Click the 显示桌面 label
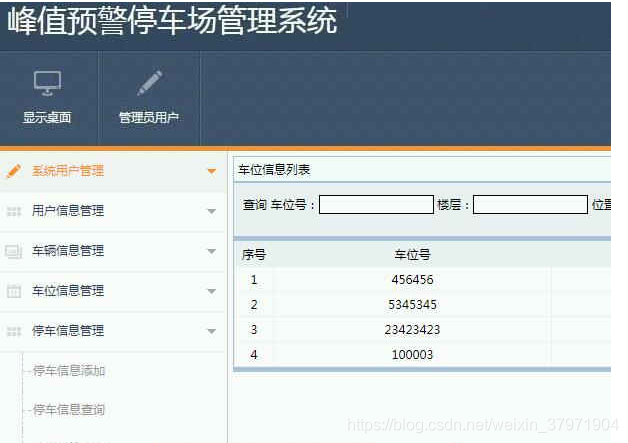The width and height of the screenshot is (628, 443). 47,117
